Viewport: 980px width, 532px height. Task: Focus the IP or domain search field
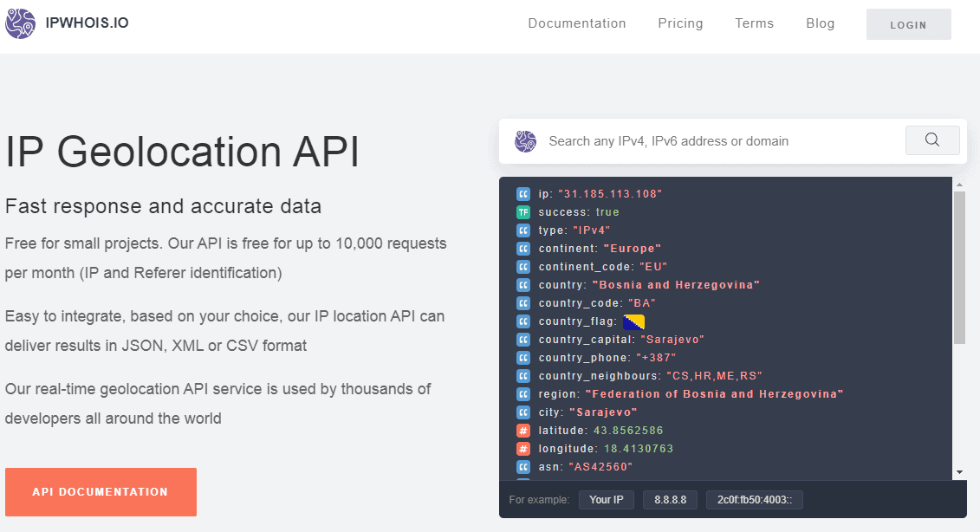(x=722, y=141)
